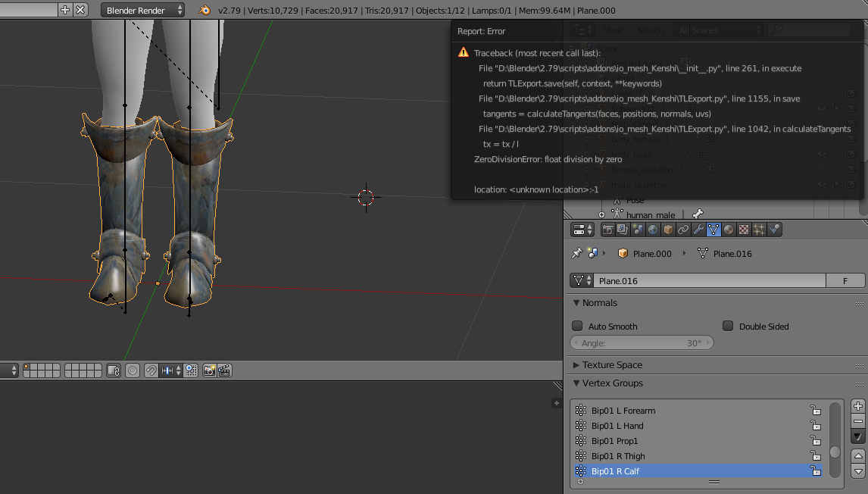This screenshot has height=494, width=868.
Task: Delete the scene with X button
Action: tap(80, 9)
